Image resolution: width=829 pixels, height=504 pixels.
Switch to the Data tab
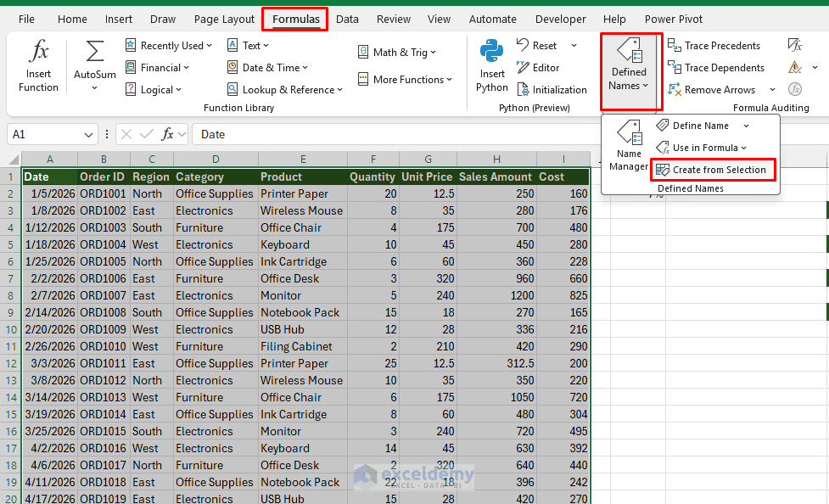pos(347,19)
